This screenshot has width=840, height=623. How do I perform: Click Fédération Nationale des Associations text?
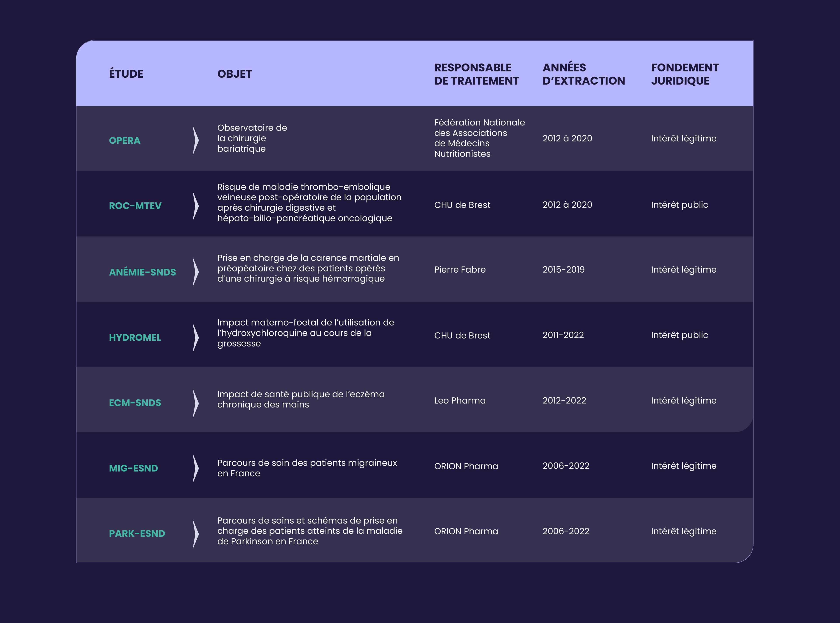[x=479, y=128]
